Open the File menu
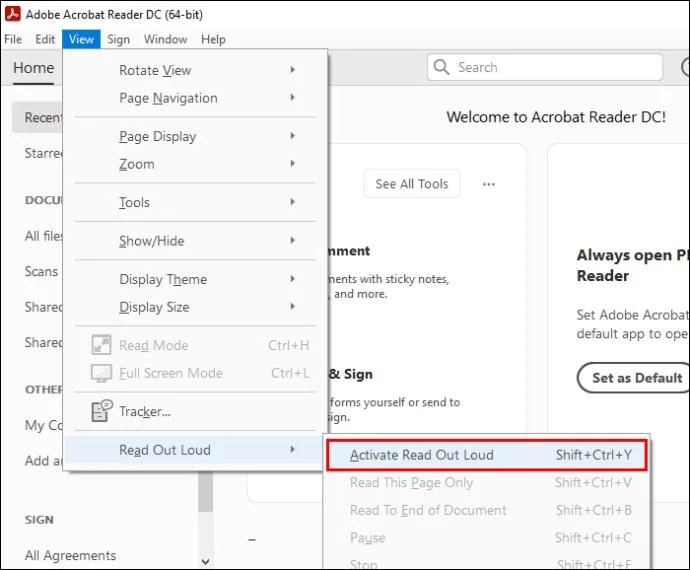This screenshot has width=690, height=570. click(13, 39)
